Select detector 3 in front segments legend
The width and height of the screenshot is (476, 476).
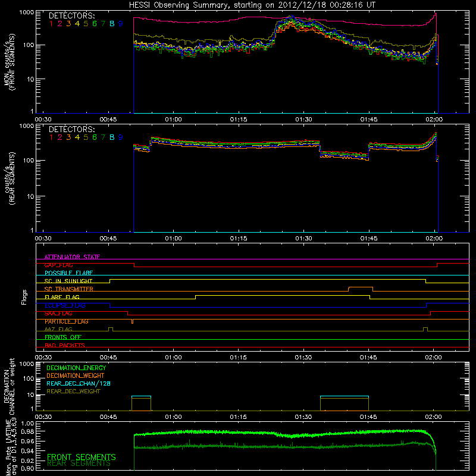(68, 23)
